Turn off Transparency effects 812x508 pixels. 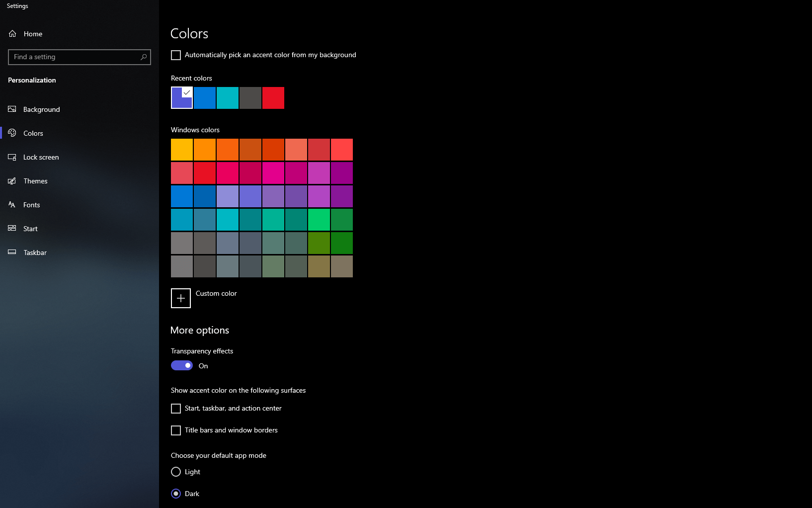181,365
